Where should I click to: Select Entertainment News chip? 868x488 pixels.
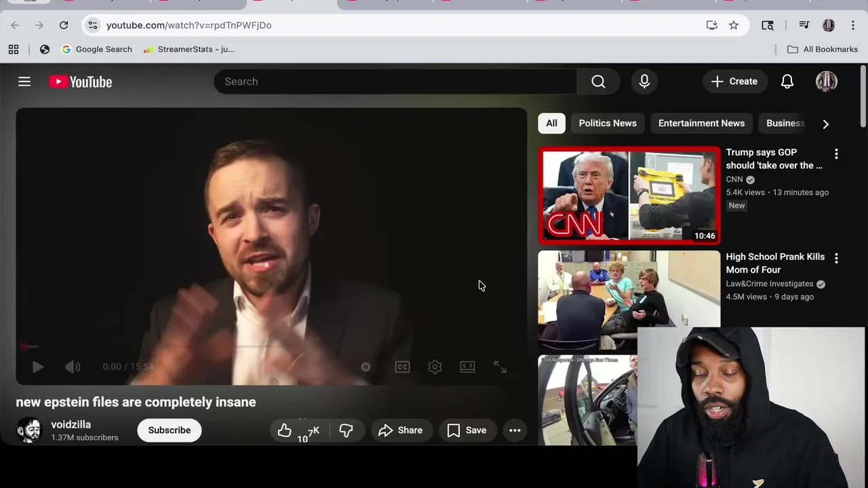coord(701,123)
